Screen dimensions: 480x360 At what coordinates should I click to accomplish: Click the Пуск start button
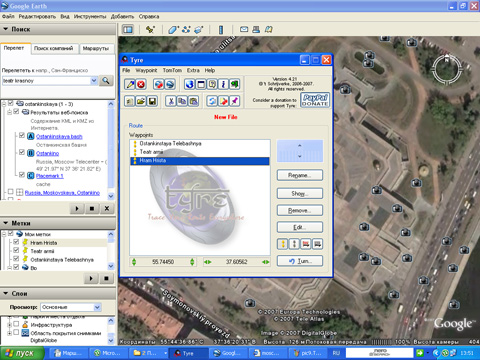(x=22, y=353)
